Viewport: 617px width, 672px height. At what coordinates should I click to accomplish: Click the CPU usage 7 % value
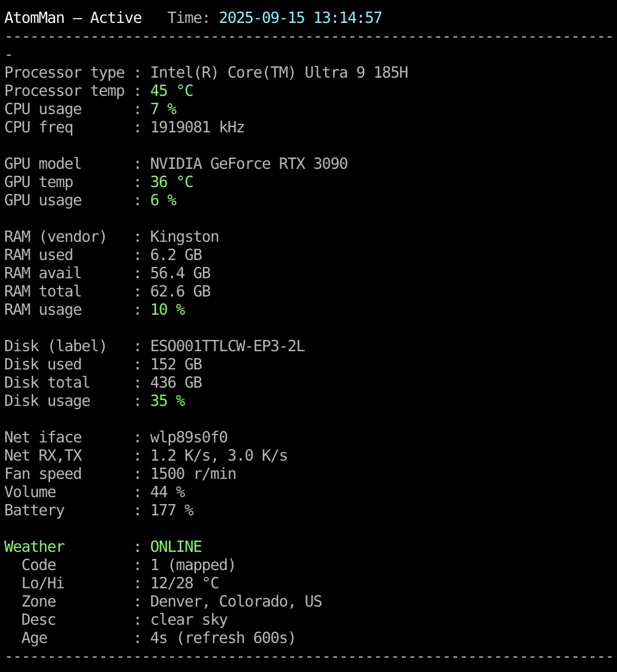(x=163, y=109)
